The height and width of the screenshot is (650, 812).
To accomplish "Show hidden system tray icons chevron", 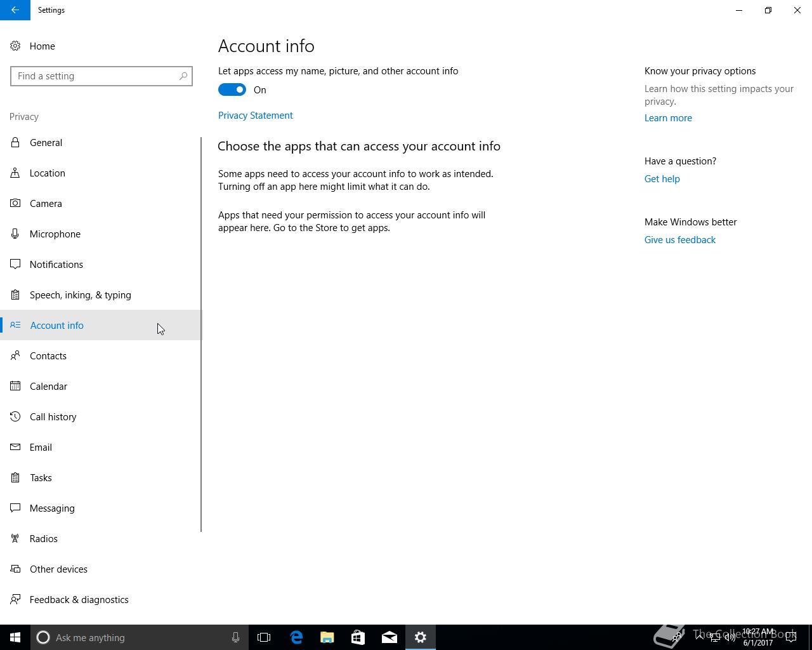I will coord(700,637).
